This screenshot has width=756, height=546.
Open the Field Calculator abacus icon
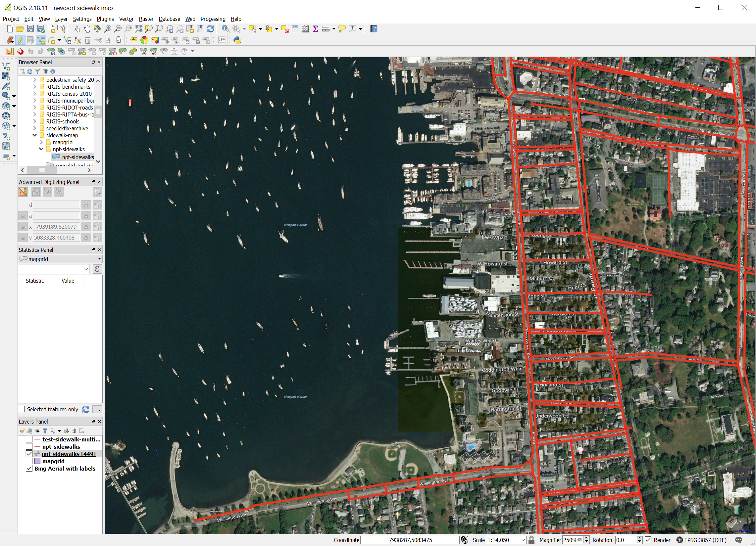coord(305,29)
